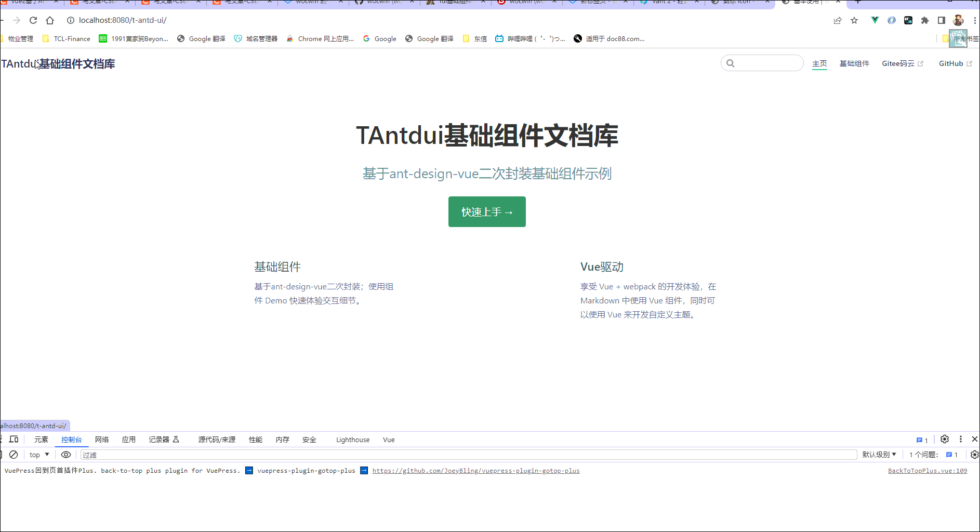This screenshot has width=980, height=532.
Task: Click the Vue devtools extension icon
Action: point(875,20)
